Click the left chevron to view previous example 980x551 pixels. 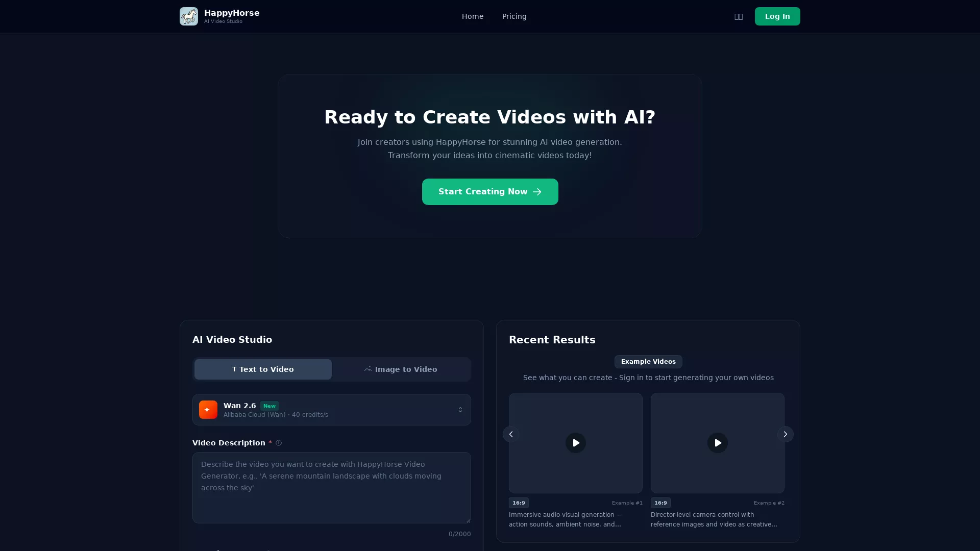(510, 434)
